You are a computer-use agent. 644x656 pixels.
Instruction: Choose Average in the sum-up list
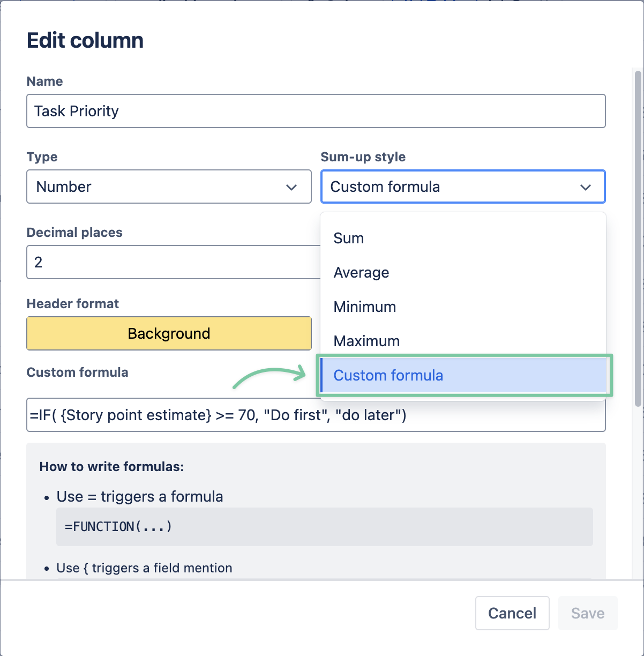point(362,272)
